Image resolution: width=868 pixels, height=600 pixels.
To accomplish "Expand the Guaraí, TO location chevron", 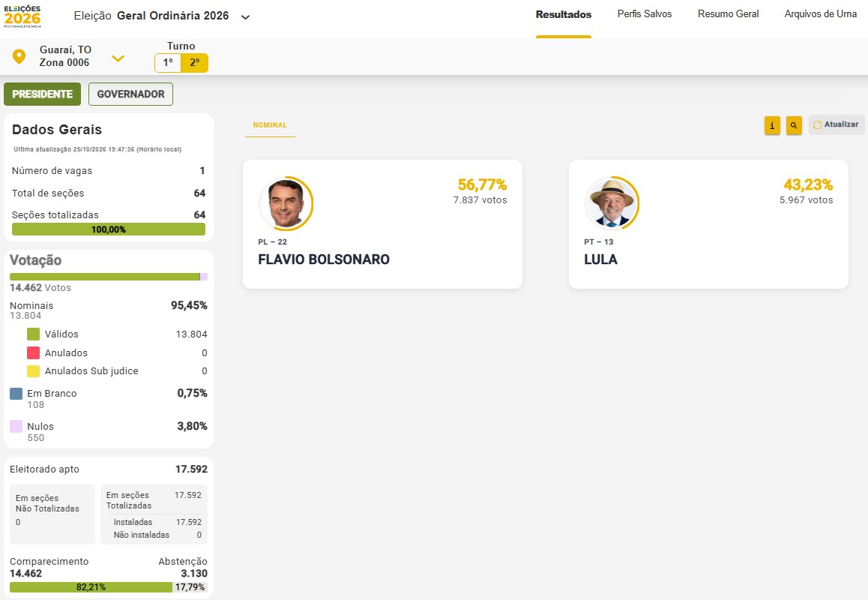I will (x=118, y=58).
